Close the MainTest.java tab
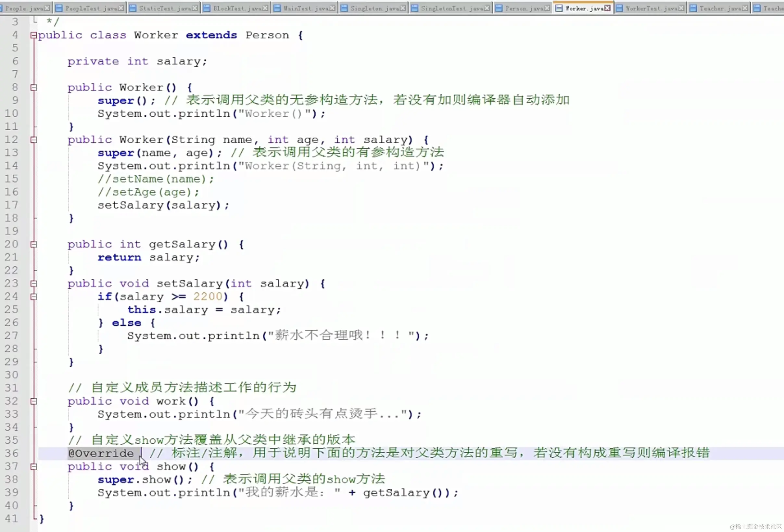This screenshot has height=532, width=784. [332, 8]
